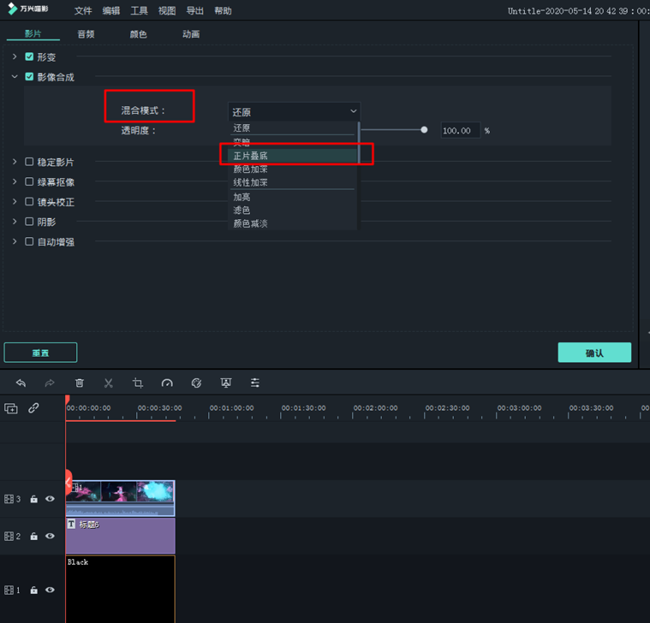The width and height of the screenshot is (650, 623).
Task: Select the crop tool icon
Action: (138, 383)
